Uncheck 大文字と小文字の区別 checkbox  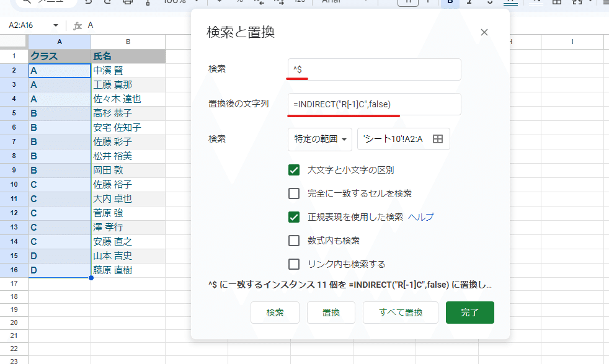[294, 170]
